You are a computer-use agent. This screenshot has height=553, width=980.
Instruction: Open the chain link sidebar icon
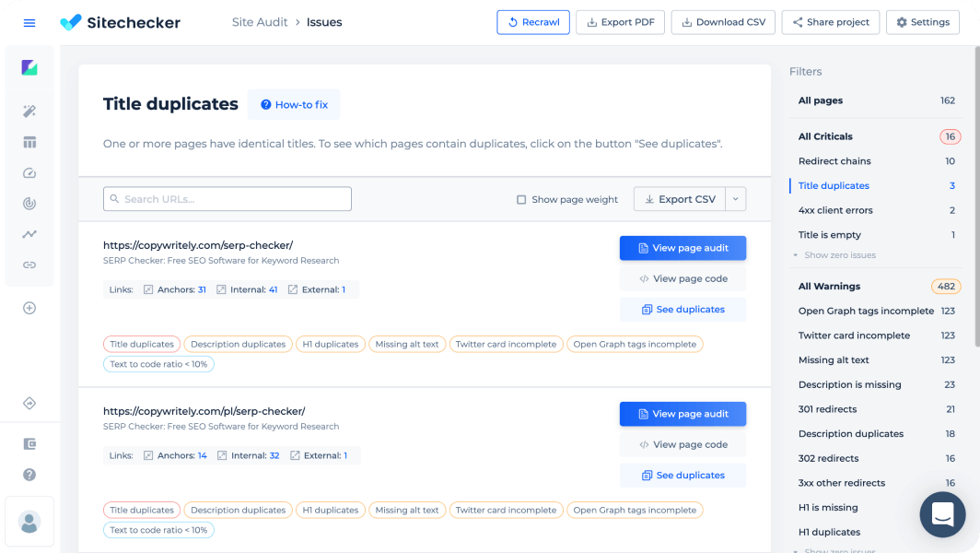[29, 265]
